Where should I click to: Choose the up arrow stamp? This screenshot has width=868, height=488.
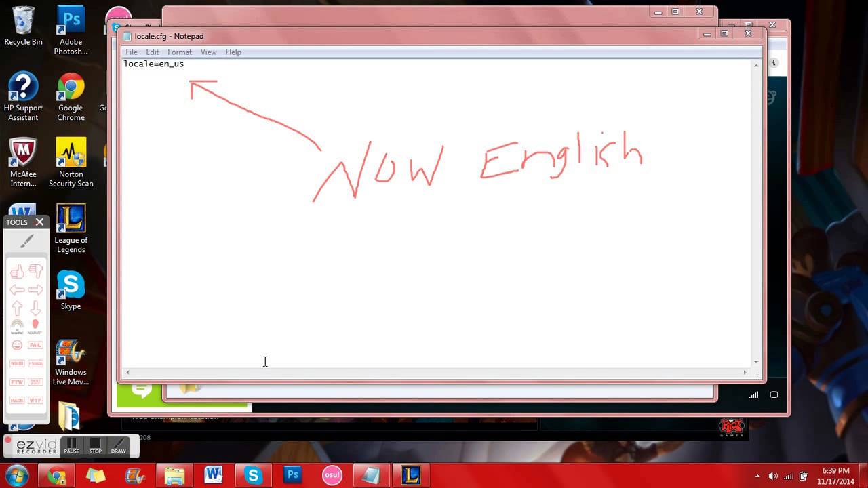(17, 308)
